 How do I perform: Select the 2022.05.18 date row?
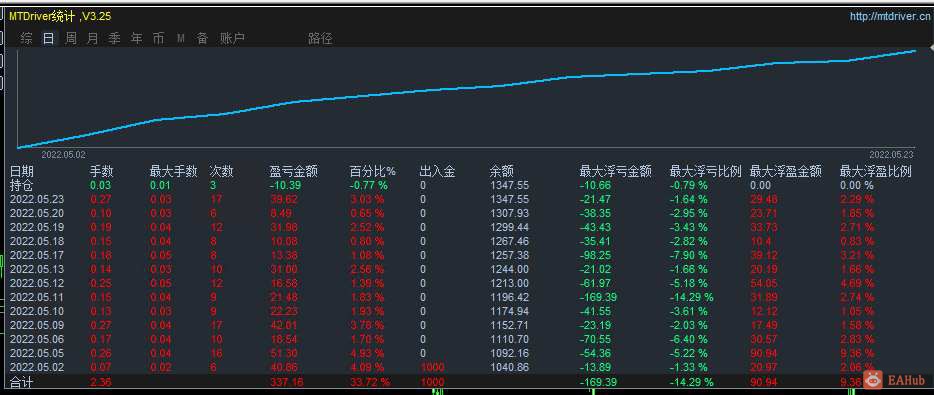coord(37,241)
